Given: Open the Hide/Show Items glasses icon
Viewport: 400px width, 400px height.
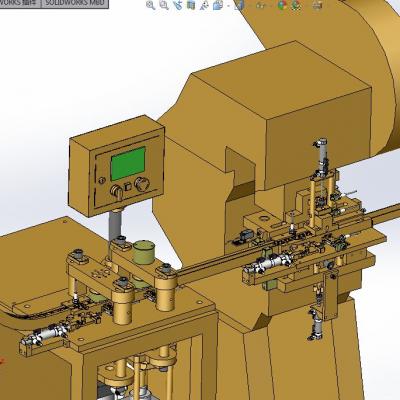Looking at the screenshot, I should (261, 6).
